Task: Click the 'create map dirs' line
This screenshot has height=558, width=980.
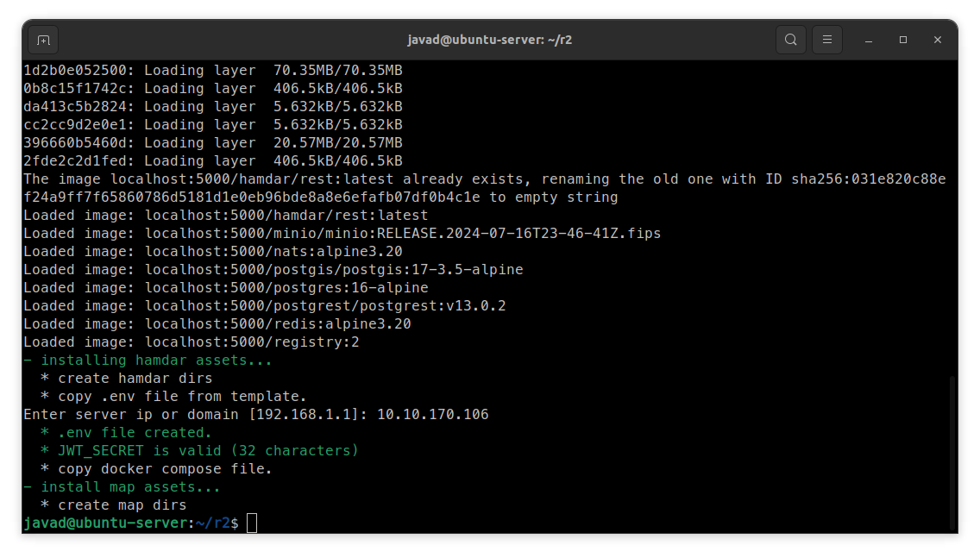Action: pyautogui.click(x=122, y=505)
